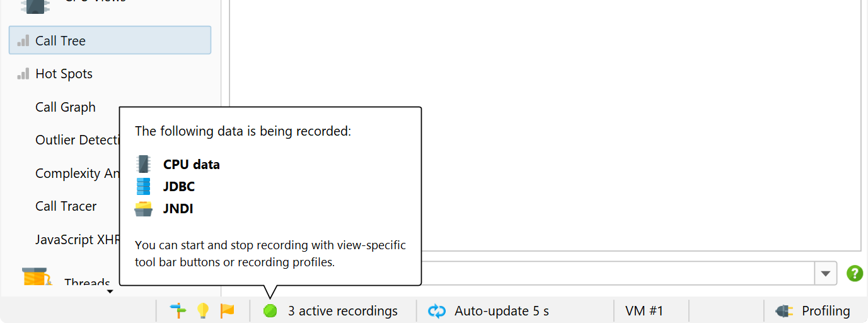Click into the view filter text field

coord(618,274)
